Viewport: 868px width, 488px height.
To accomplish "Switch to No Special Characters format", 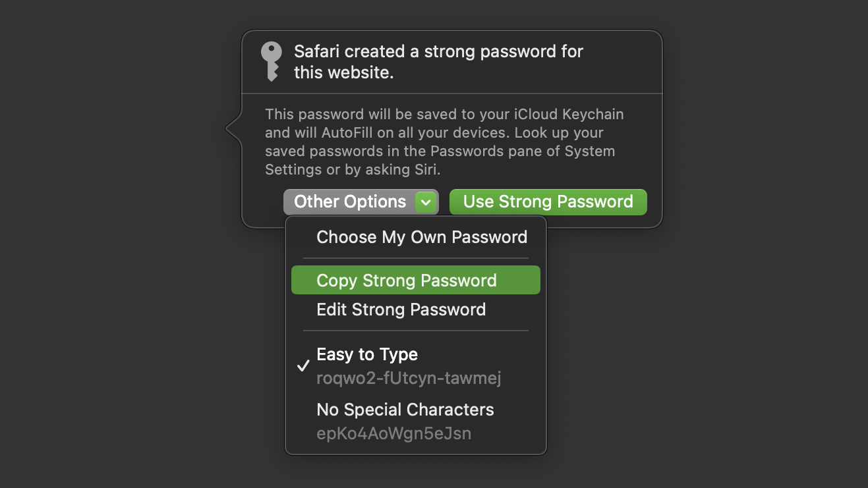I will click(405, 410).
